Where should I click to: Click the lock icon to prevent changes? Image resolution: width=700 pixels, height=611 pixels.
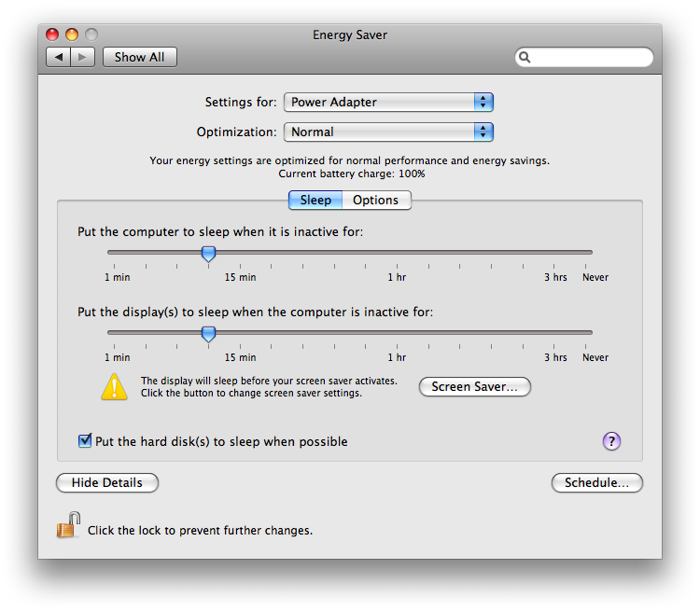point(68,525)
